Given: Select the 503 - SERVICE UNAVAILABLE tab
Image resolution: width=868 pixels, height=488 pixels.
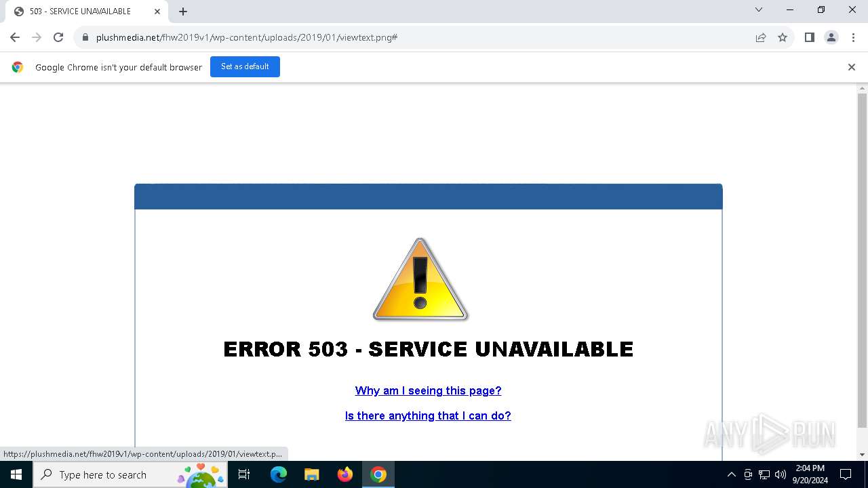Looking at the screenshot, I should pyautogui.click(x=87, y=12).
